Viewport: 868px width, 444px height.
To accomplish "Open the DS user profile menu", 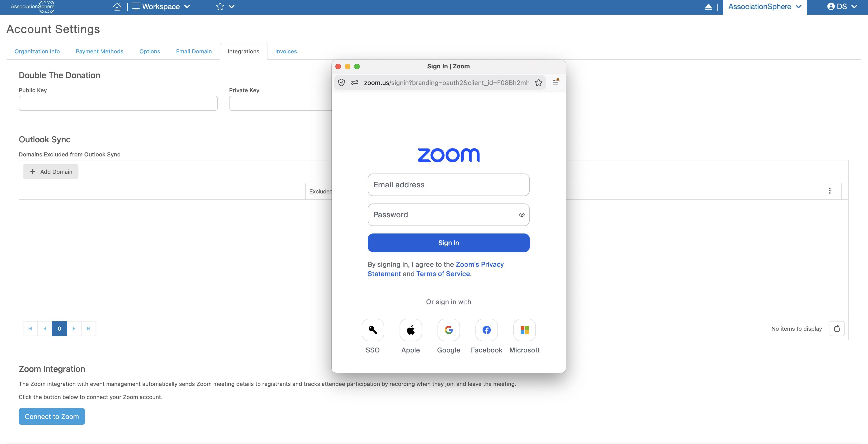I will coord(842,7).
